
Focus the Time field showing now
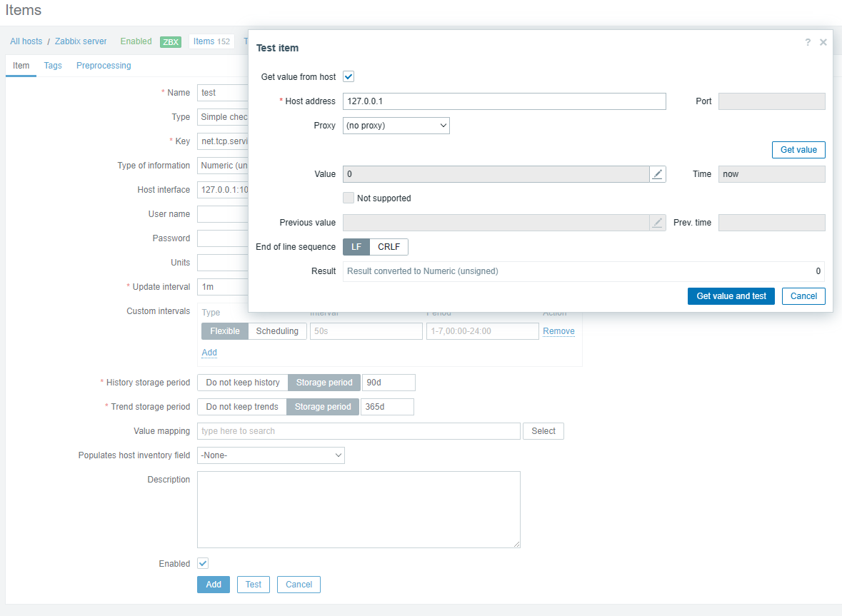coord(771,174)
